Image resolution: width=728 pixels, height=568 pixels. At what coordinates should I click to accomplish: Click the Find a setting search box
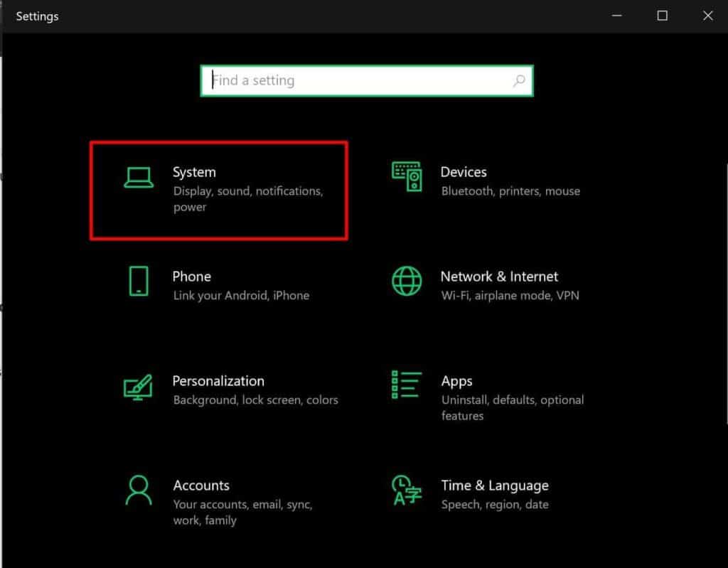coord(320,80)
